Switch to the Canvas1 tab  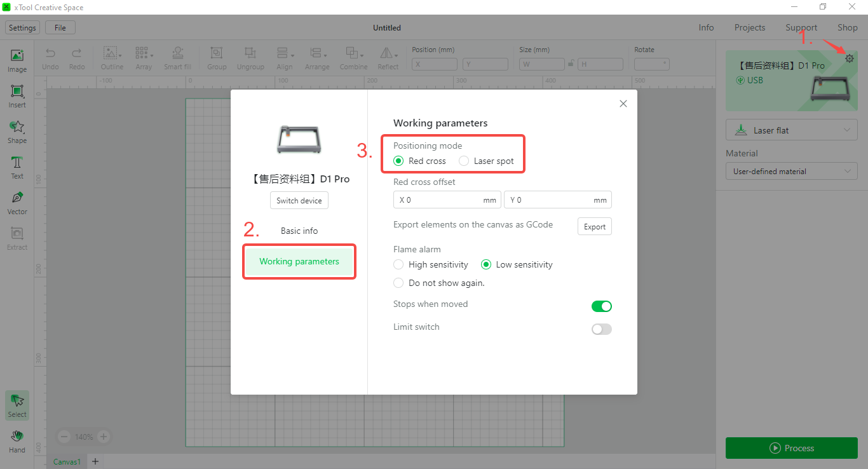(x=66, y=461)
